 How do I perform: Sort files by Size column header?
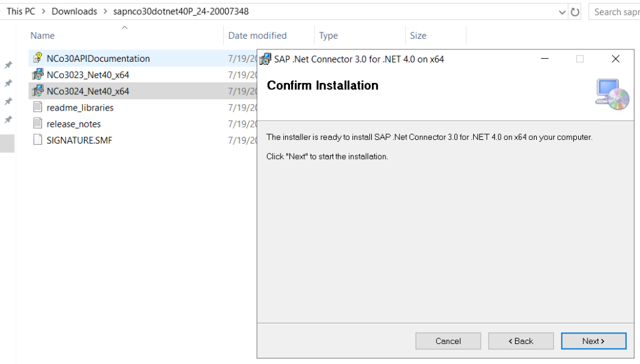pyautogui.click(x=418, y=36)
